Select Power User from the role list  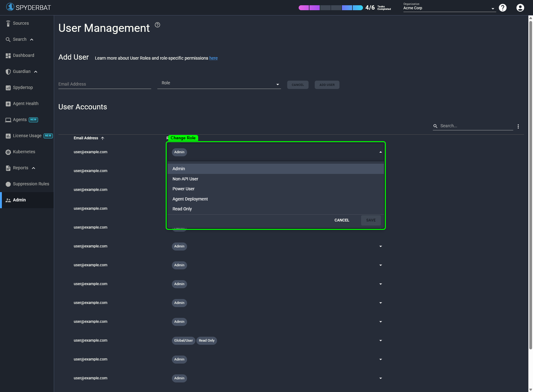click(183, 189)
